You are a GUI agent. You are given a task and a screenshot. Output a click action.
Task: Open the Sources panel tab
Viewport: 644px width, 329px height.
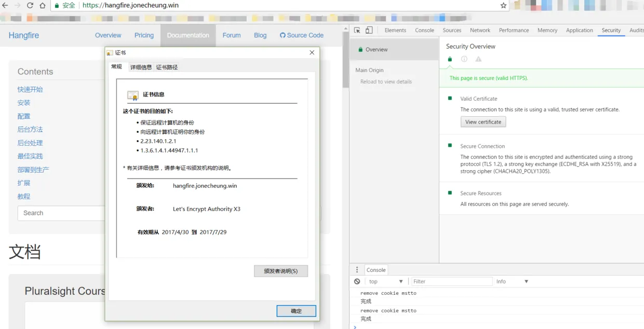pyautogui.click(x=452, y=30)
